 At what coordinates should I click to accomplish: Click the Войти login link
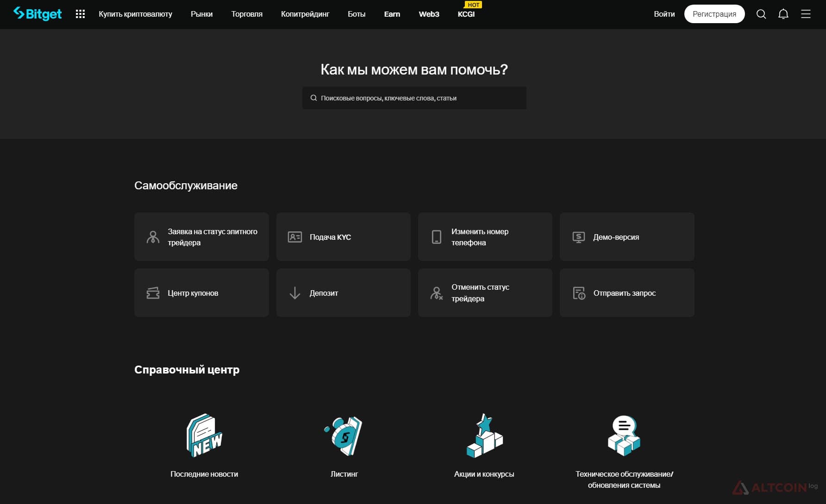[x=664, y=14]
